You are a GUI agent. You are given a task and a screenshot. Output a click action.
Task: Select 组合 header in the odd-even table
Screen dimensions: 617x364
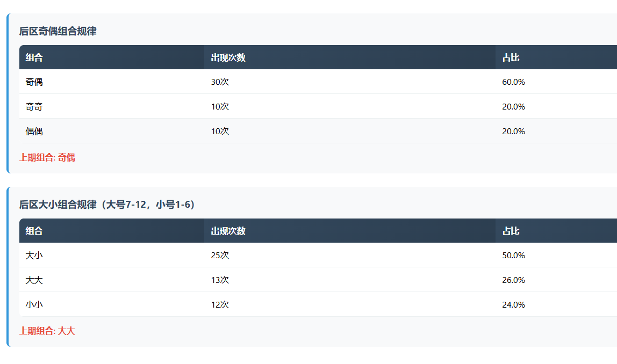pyautogui.click(x=34, y=57)
